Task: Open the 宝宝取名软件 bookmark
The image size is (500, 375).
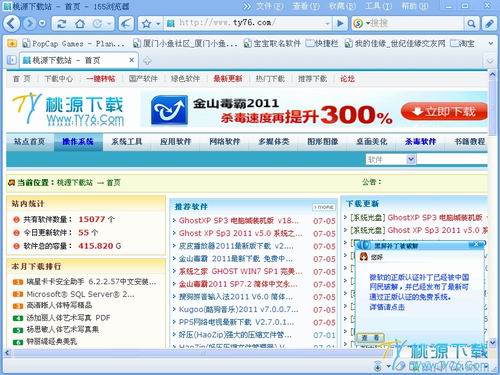Action: pos(272,44)
